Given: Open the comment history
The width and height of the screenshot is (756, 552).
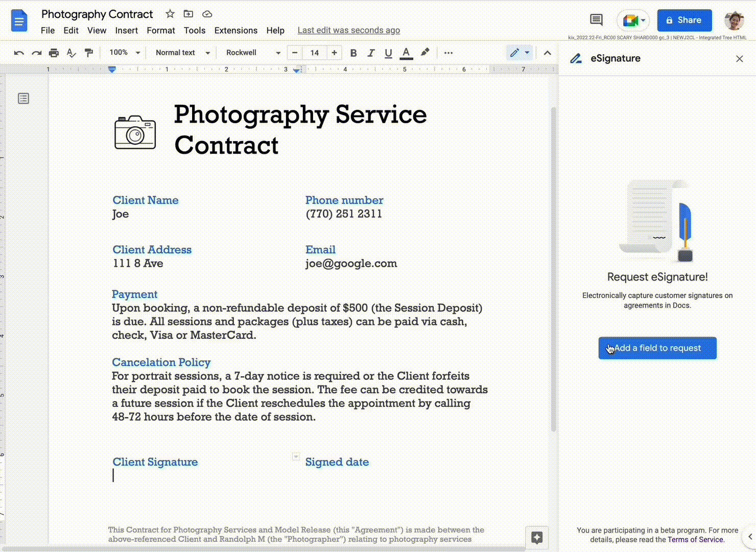Looking at the screenshot, I should pyautogui.click(x=596, y=19).
